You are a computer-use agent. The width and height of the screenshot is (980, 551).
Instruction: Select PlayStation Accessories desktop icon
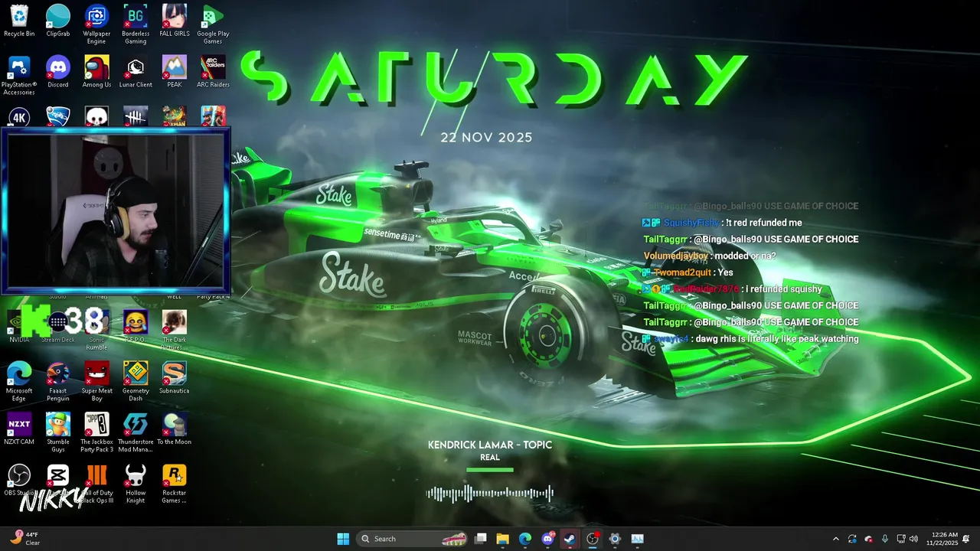tap(19, 76)
